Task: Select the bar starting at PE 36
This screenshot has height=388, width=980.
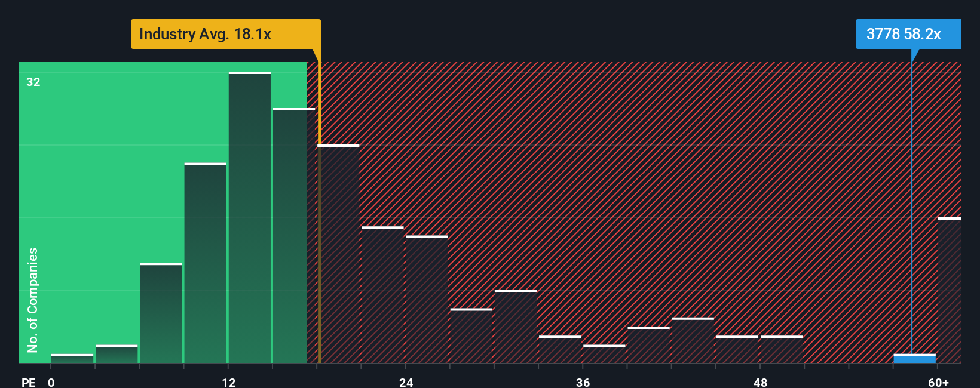Action: 604,353
